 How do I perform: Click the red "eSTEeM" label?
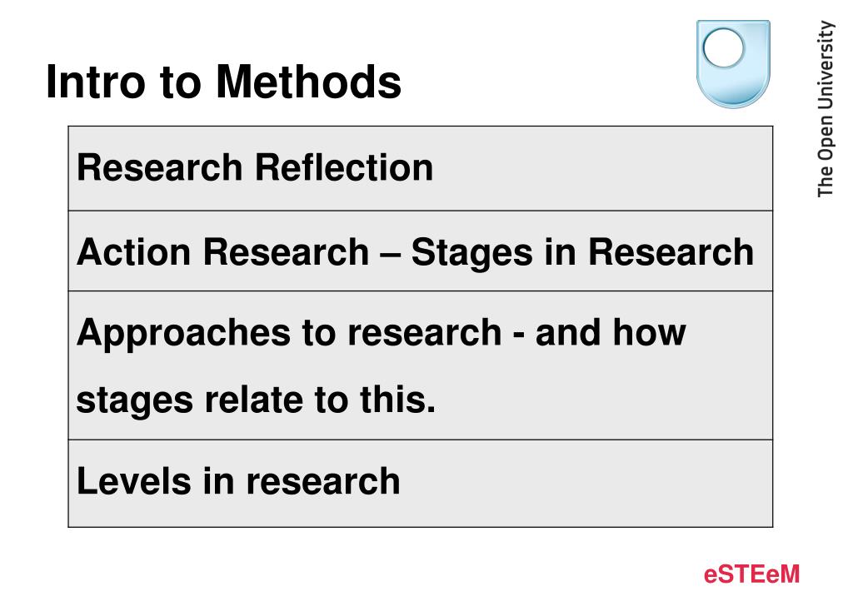pos(751,574)
